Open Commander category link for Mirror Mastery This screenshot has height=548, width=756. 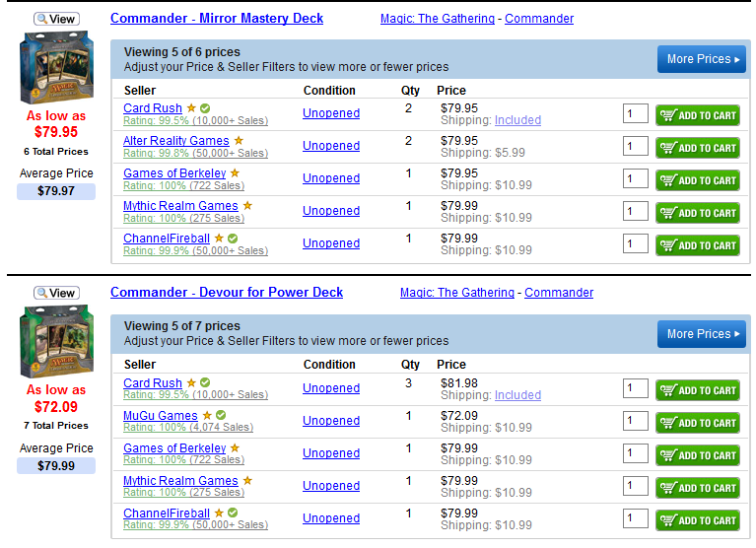(539, 19)
